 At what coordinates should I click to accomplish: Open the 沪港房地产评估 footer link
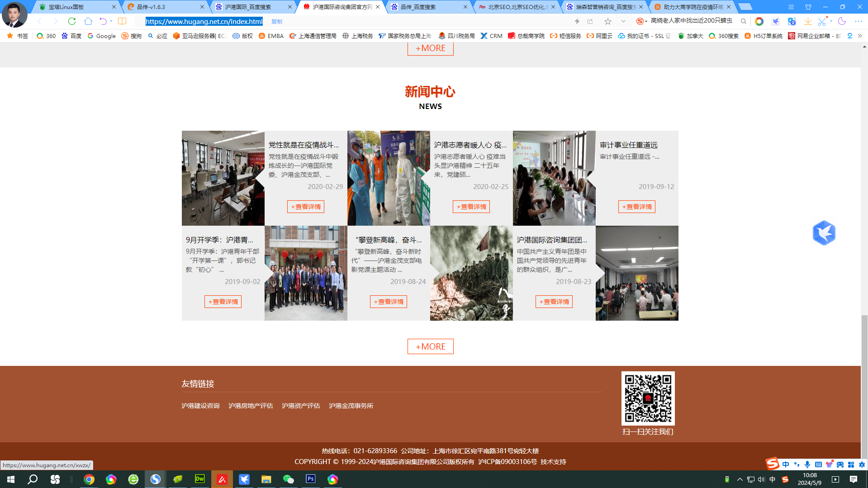pyautogui.click(x=251, y=406)
